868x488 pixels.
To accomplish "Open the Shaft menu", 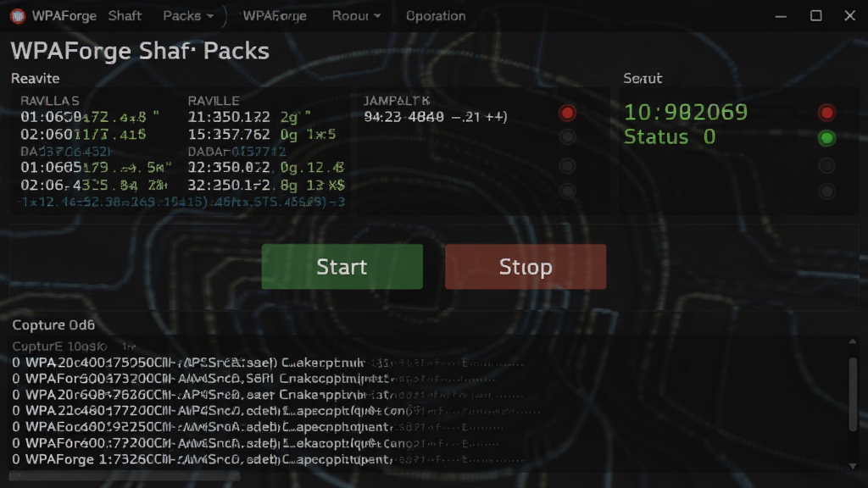I will 125,16.
